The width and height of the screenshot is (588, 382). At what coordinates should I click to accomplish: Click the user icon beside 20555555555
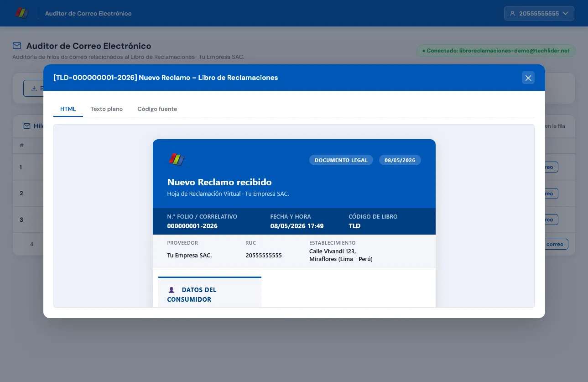pos(513,14)
